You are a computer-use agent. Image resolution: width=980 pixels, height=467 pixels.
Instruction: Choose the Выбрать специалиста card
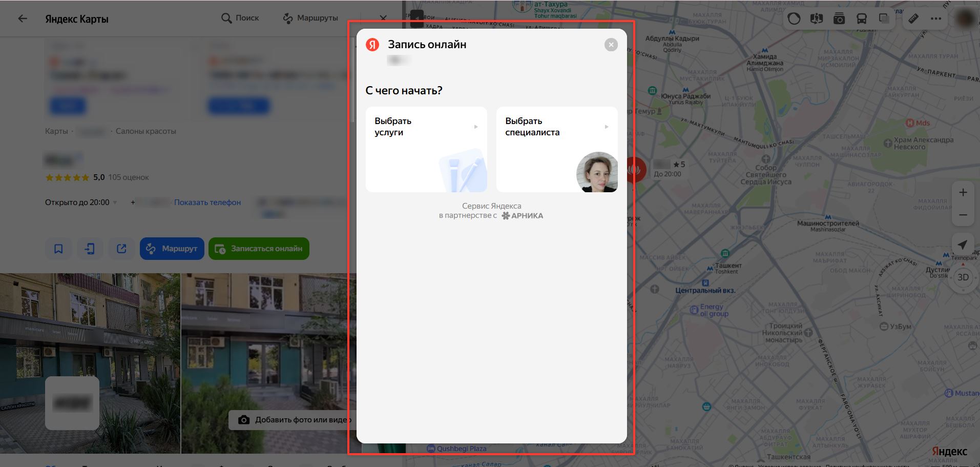click(557, 149)
